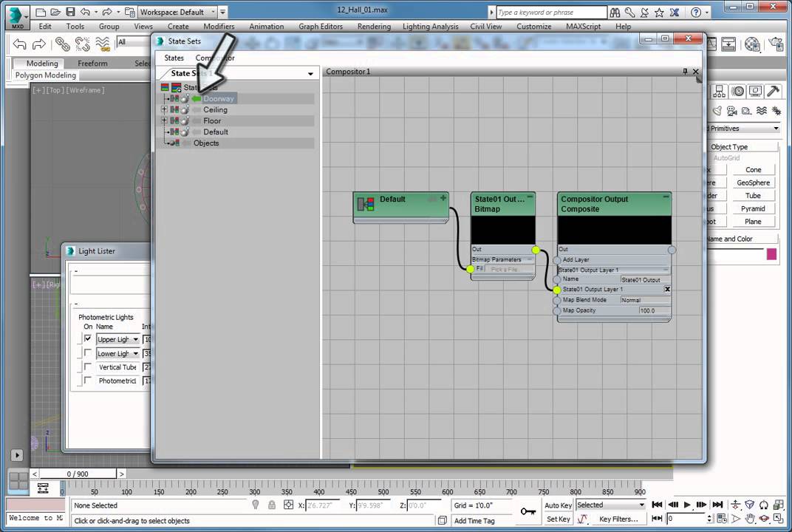The width and height of the screenshot is (792, 532).
Task: Click the selection lock padlock icon
Action: (x=272, y=505)
